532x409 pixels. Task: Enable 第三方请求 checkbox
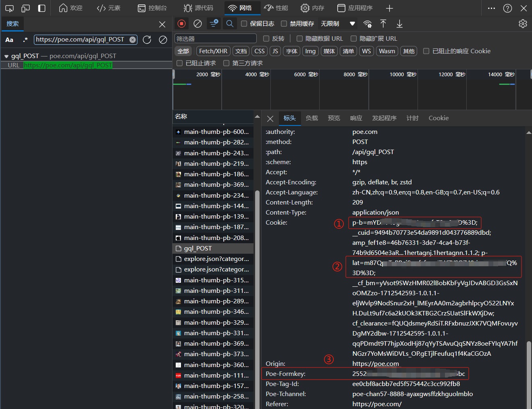click(x=226, y=63)
